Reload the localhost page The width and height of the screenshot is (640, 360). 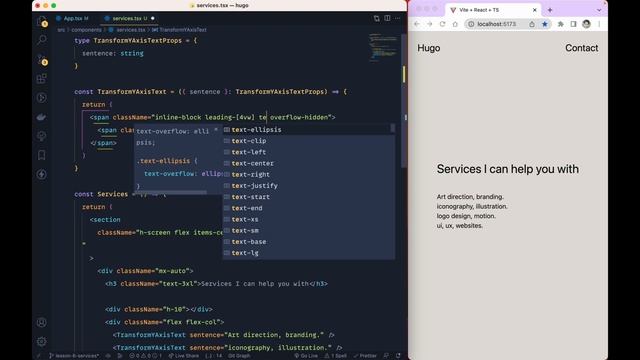(x=442, y=24)
